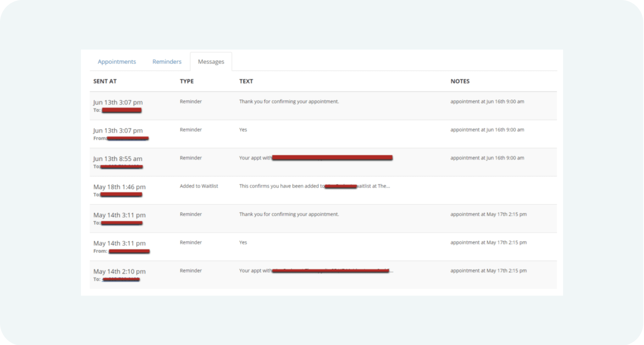644x345 pixels.
Task: Click the TEXT column header
Action: click(x=246, y=81)
